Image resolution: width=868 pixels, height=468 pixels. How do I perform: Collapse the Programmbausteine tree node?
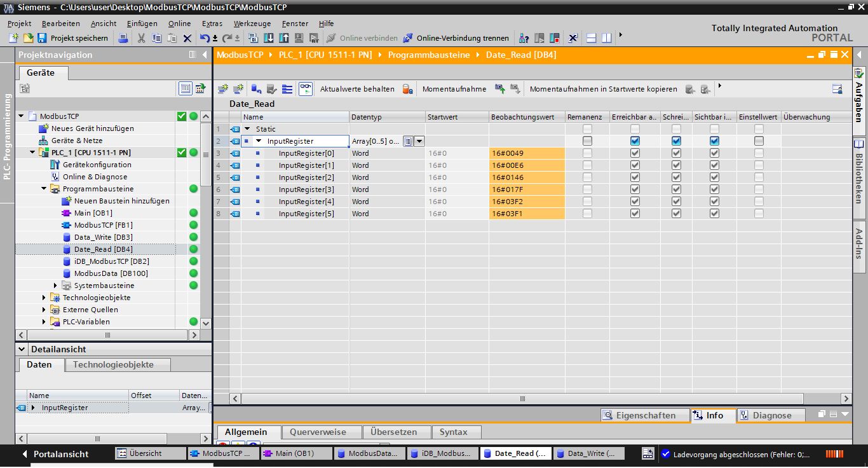click(44, 189)
